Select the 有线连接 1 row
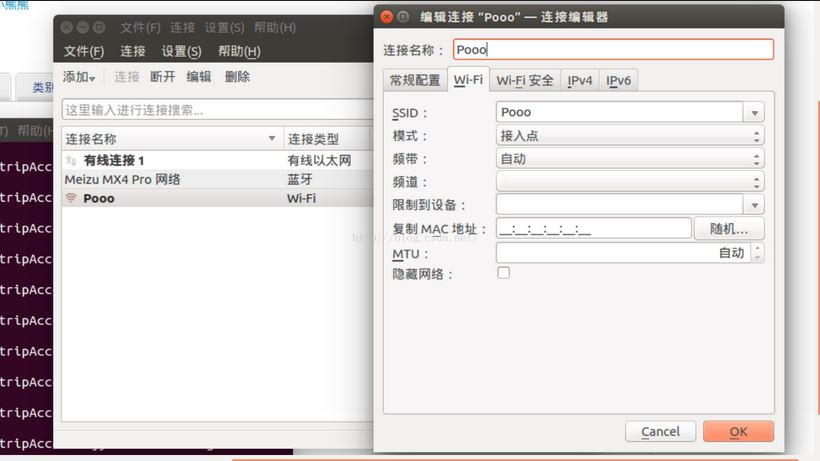Screen dimensions: 820x461 [x=218, y=160]
